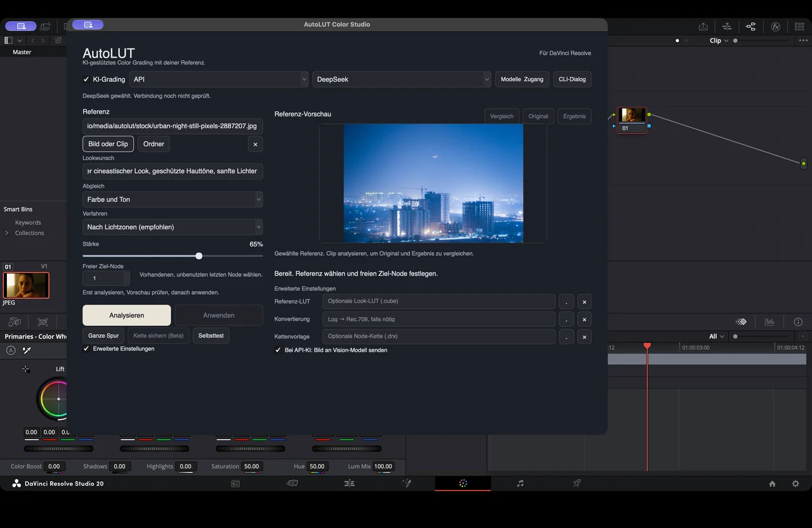Toggle the Nodes graph icon in Resolve toolbar
The width and height of the screenshot is (812, 528).
pyautogui.click(x=751, y=27)
